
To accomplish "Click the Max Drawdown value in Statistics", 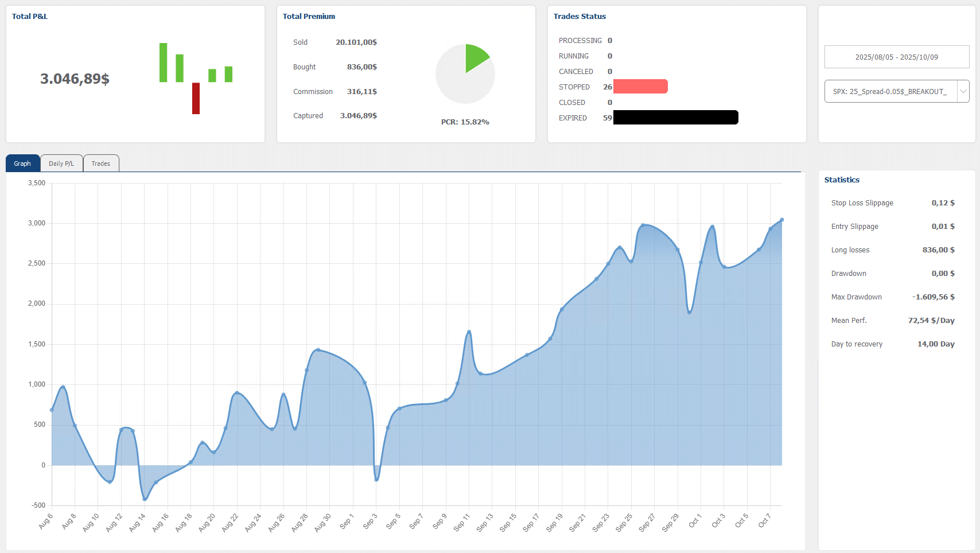I will tap(933, 297).
